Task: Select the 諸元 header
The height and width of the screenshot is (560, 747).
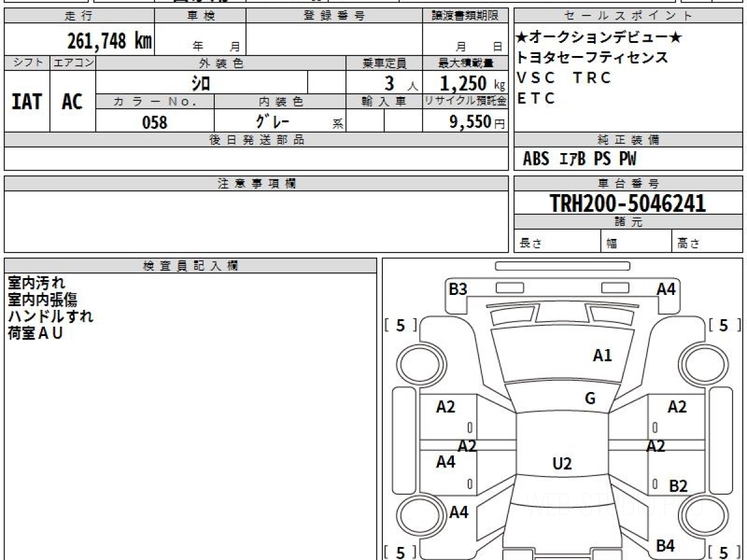Action: pyautogui.click(x=628, y=222)
